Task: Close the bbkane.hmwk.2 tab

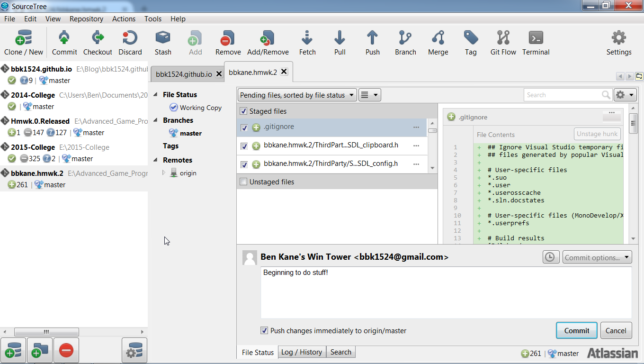Action: click(284, 72)
